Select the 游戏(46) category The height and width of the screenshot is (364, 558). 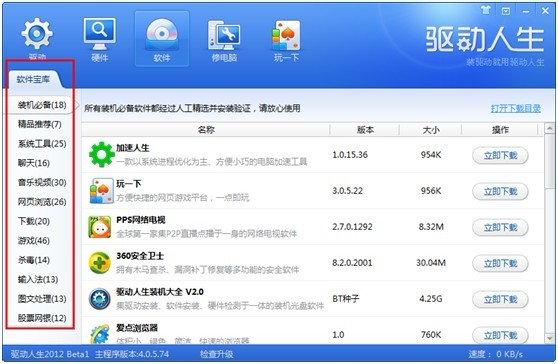tap(33, 241)
